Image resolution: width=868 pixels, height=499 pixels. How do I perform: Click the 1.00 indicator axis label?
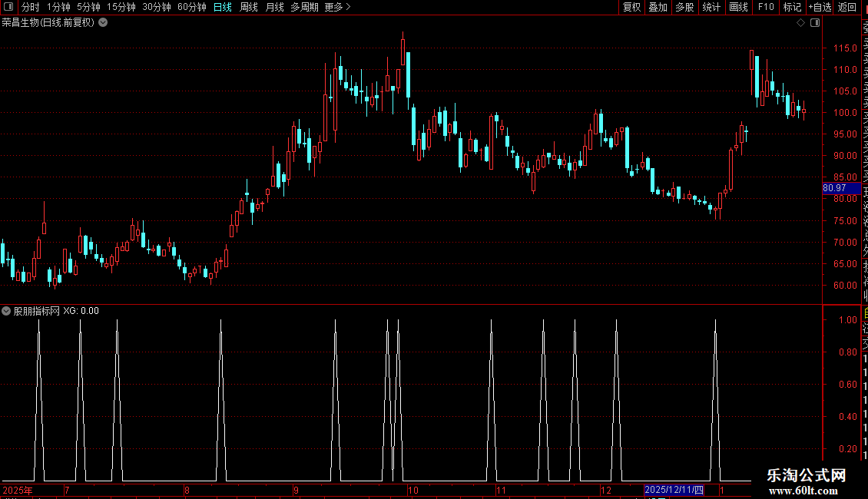pos(848,320)
